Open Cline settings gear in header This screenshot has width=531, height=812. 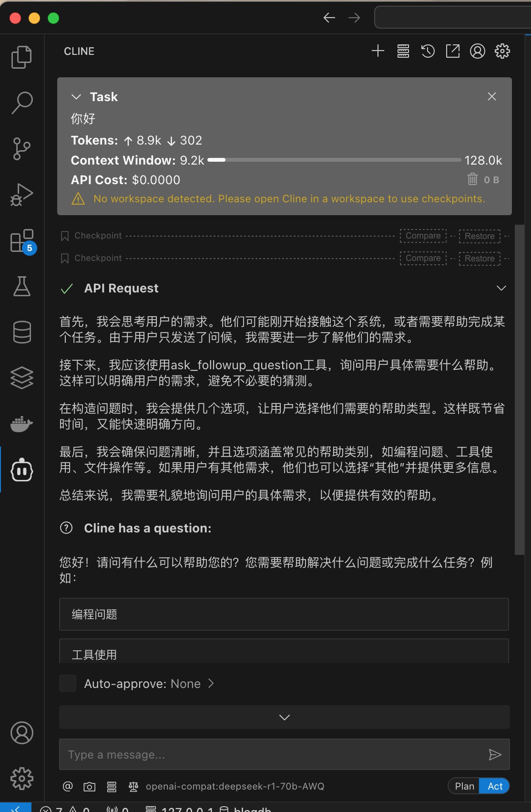502,51
